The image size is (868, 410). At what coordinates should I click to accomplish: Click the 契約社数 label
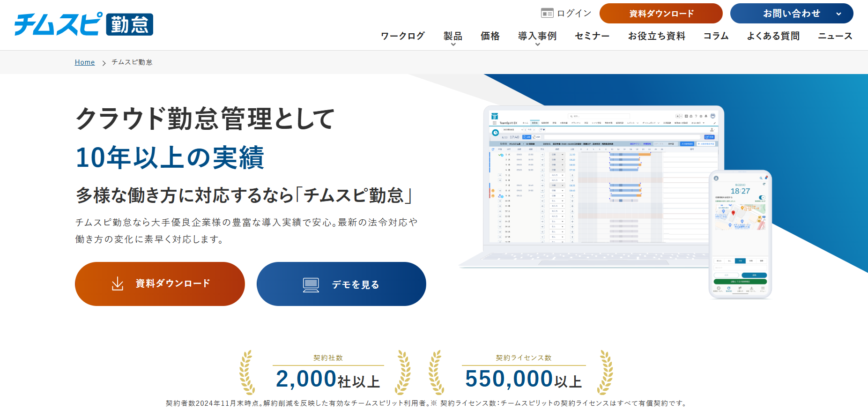(328, 358)
